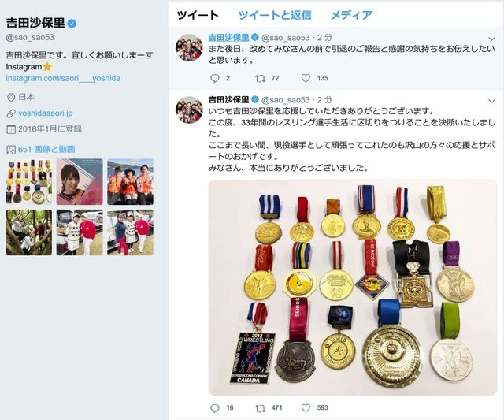Open the orange vests group photo thumbnail

click(x=130, y=182)
